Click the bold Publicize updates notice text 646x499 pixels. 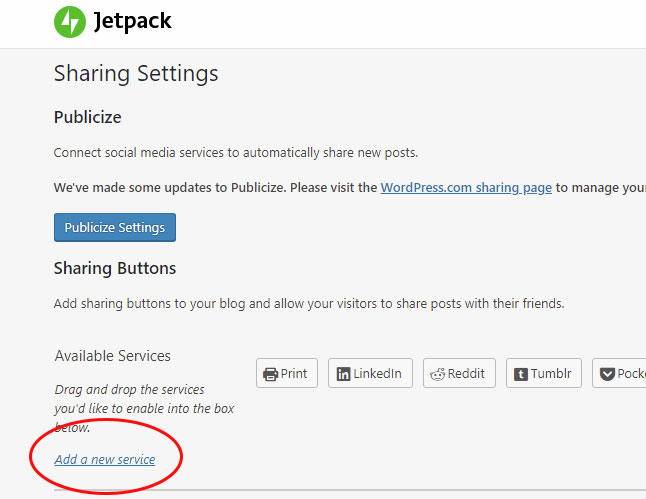coord(350,187)
